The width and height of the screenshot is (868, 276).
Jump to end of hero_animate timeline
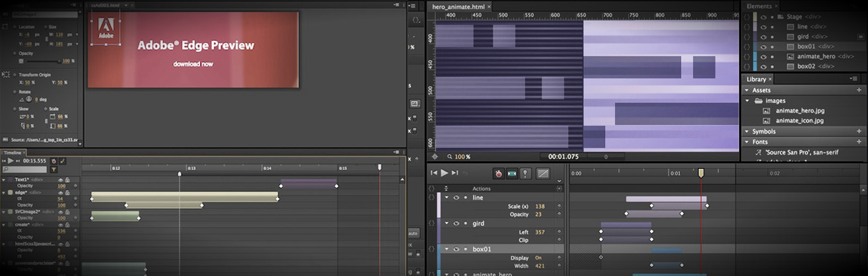tap(455, 173)
